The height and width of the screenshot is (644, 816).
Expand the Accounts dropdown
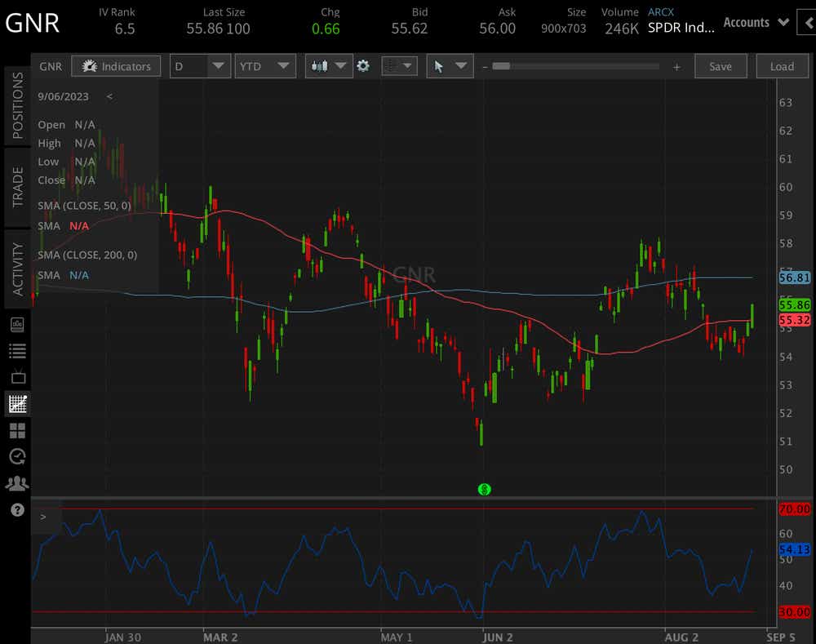click(756, 22)
